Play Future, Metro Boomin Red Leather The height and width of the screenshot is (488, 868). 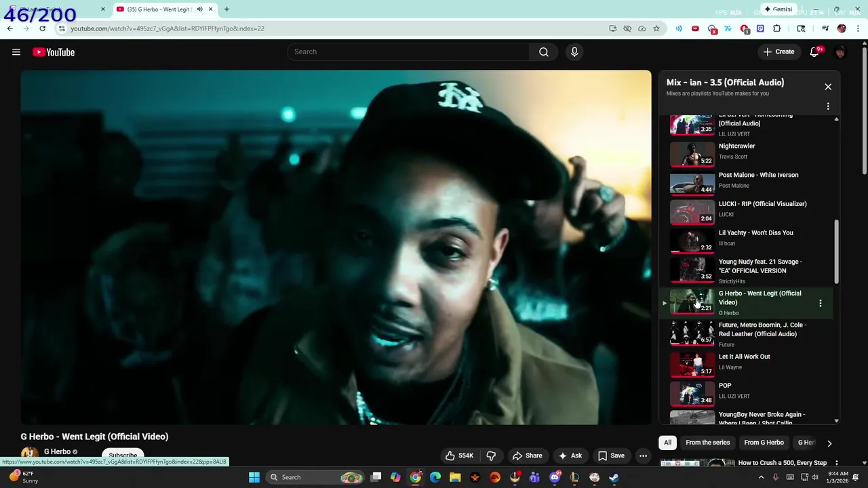point(746,333)
